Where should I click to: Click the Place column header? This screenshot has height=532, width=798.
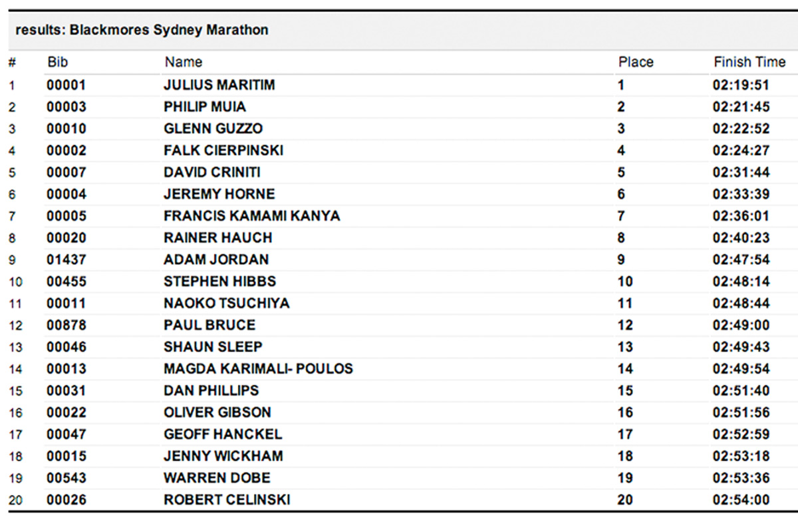tap(636, 63)
